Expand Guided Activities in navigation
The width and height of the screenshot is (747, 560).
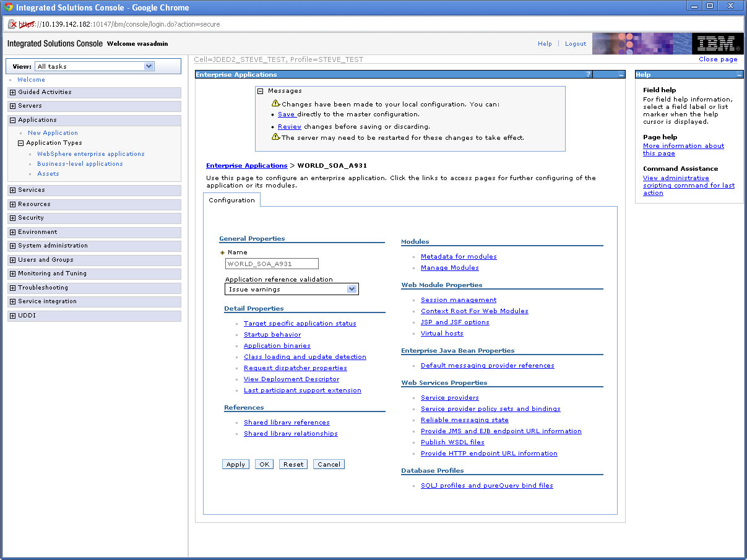(13, 92)
